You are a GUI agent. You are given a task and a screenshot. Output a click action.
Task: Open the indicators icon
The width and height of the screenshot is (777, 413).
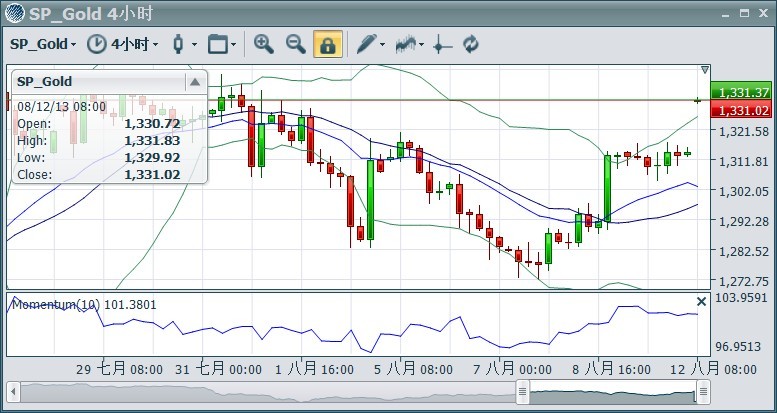[x=405, y=44]
